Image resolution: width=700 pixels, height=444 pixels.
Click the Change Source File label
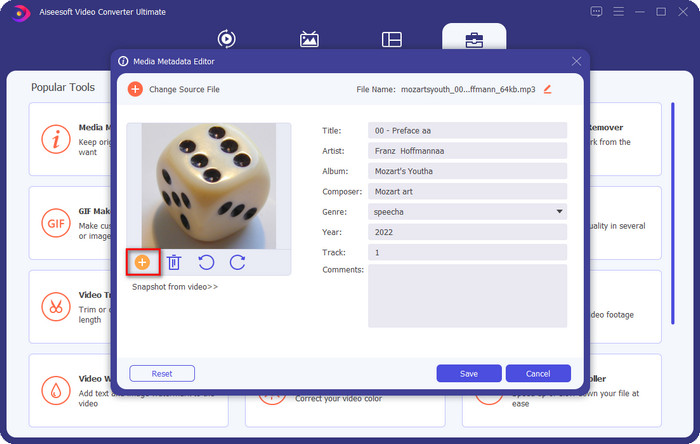[x=184, y=89]
